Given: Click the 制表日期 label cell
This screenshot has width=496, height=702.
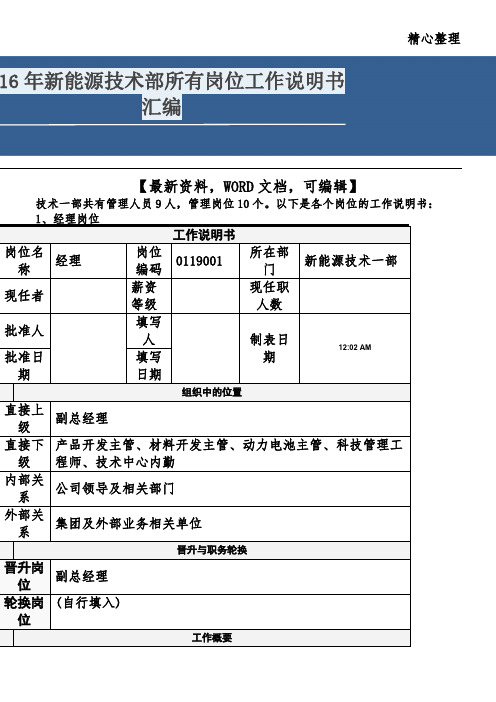Looking at the screenshot, I should pyautogui.click(x=269, y=348).
